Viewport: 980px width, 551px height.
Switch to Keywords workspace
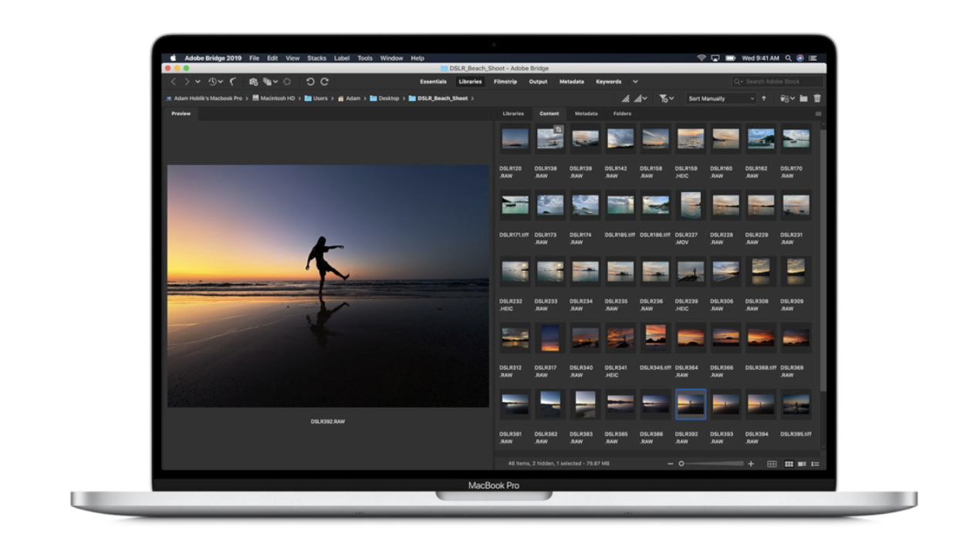(x=608, y=82)
